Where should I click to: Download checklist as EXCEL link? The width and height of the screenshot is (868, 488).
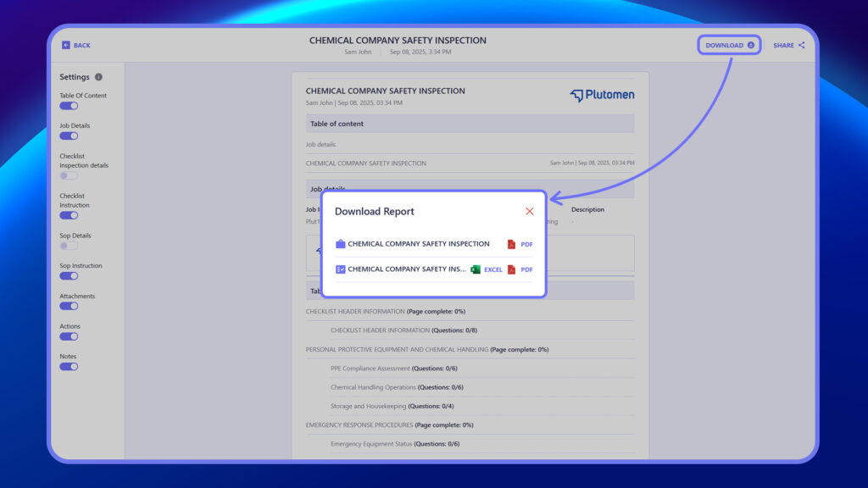(x=493, y=269)
